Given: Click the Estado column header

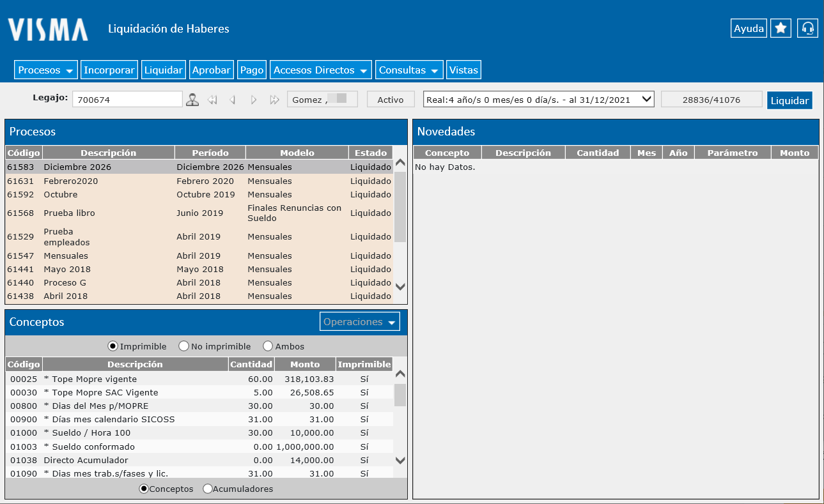Looking at the screenshot, I should (x=371, y=153).
